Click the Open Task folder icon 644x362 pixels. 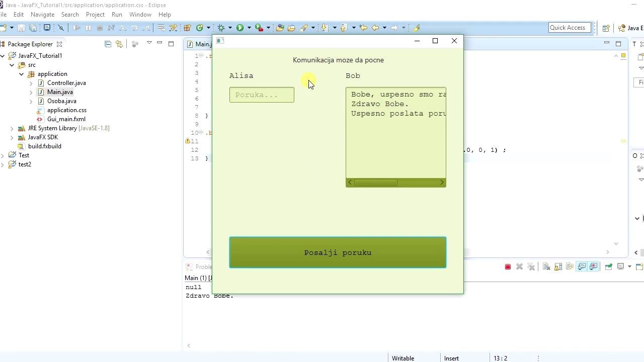291,28
